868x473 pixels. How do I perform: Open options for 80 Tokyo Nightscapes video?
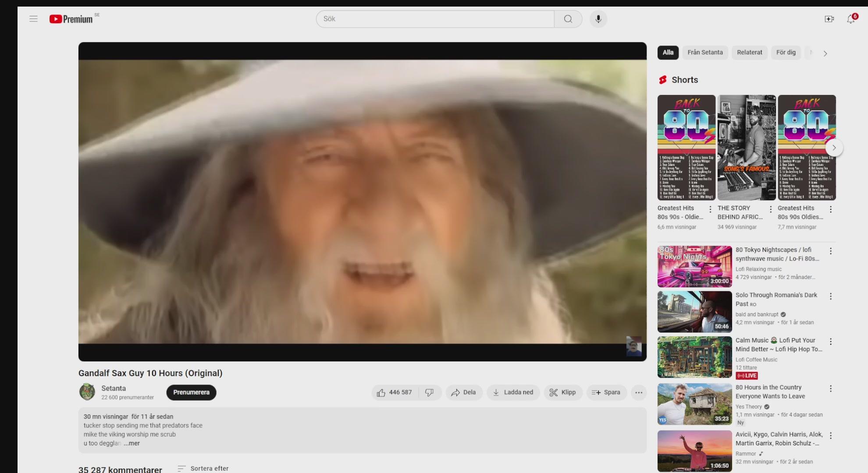click(x=831, y=251)
